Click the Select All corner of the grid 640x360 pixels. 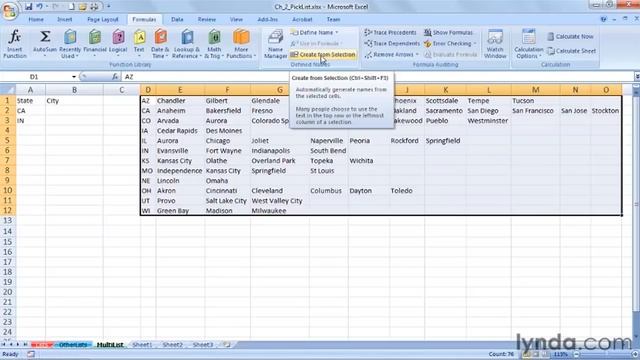pyautogui.click(x=8, y=89)
